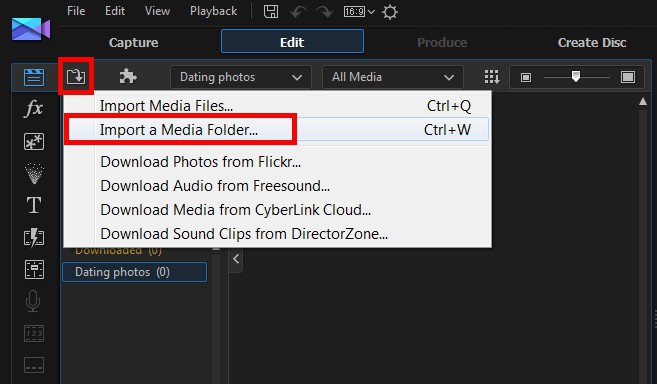Open the Voice-Over Recording microphone icon
657x384 pixels.
coord(33,301)
